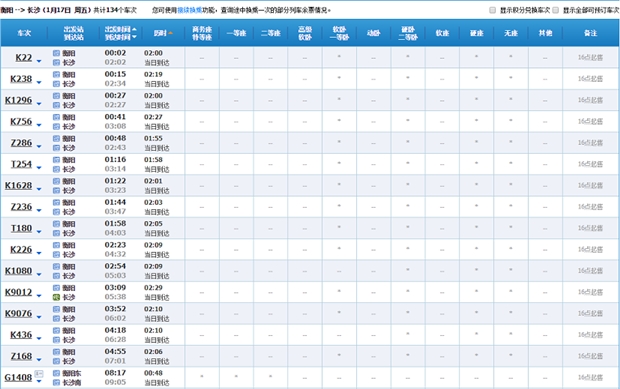Expand stop details arrow for train K1296

[x=39, y=104]
